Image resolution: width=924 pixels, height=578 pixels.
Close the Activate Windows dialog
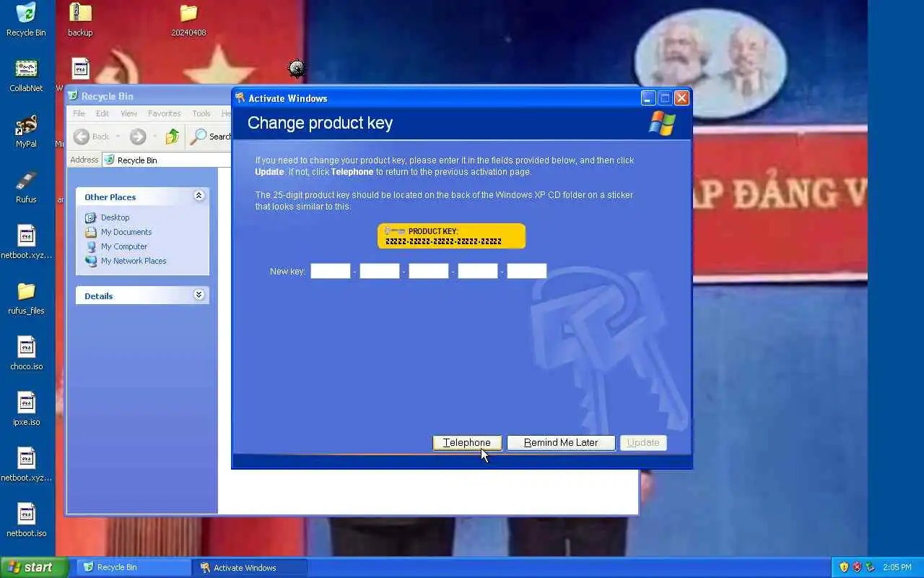[x=681, y=98]
